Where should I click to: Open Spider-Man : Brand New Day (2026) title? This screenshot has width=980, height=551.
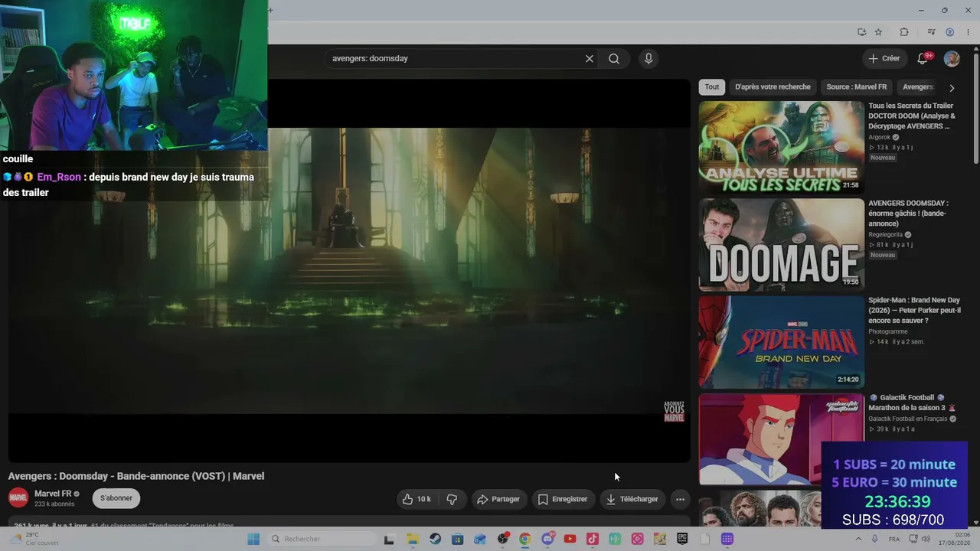point(914,310)
